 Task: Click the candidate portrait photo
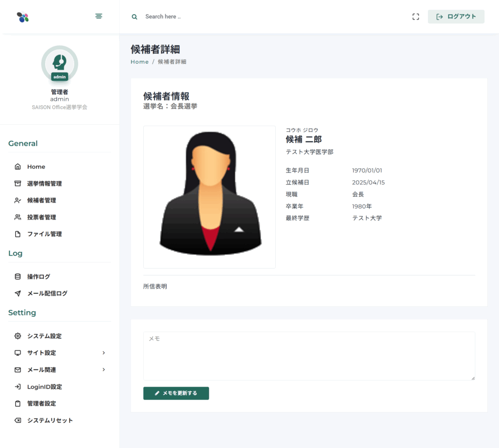coord(210,197)
